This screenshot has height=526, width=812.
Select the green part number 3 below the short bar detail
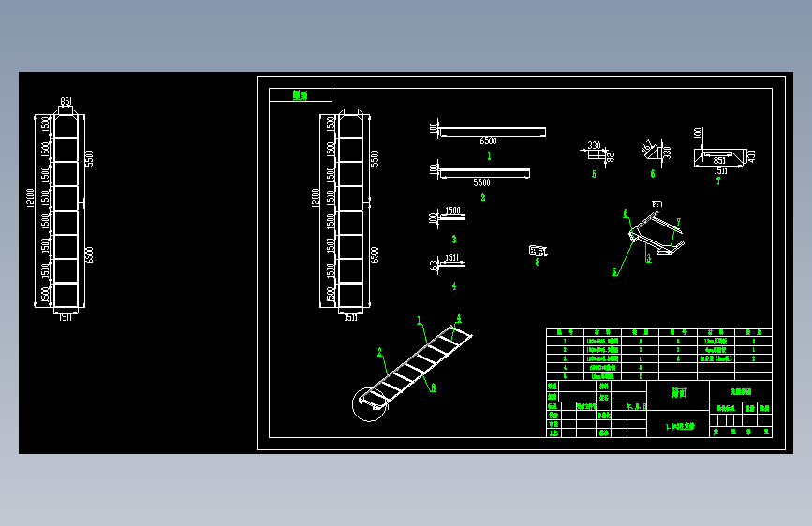(x=454, y=240)
